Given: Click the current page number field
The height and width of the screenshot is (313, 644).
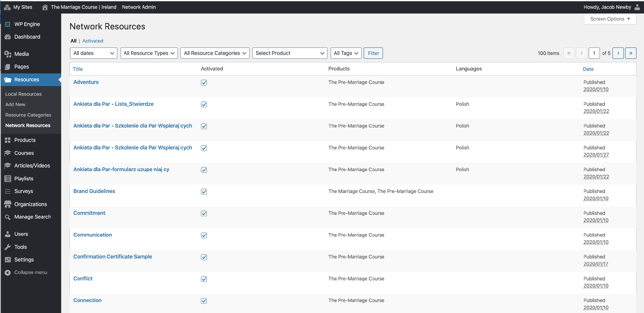Looking at the screenshot, I should 594,53.
